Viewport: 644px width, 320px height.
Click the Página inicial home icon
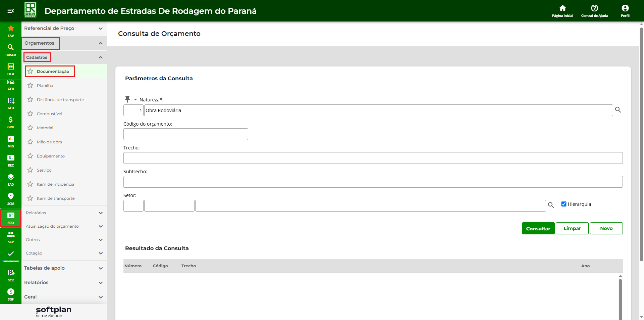pos(562,8)
